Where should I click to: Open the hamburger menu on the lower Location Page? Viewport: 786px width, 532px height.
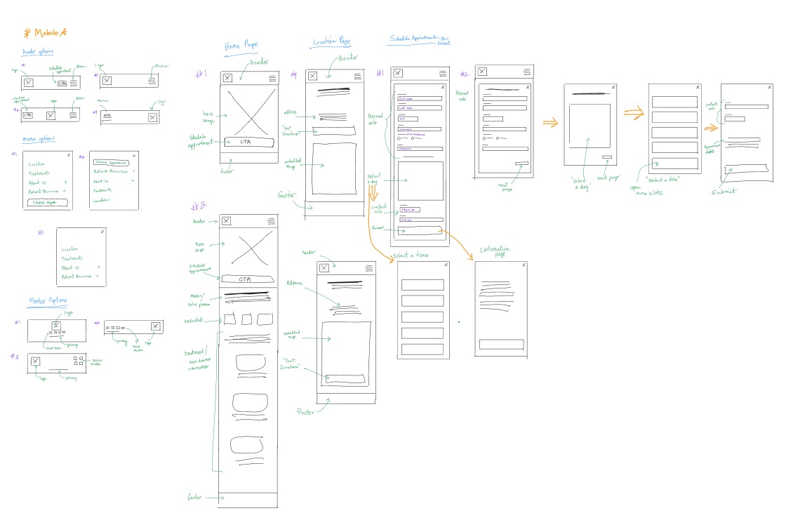click(x=369, y=268)
